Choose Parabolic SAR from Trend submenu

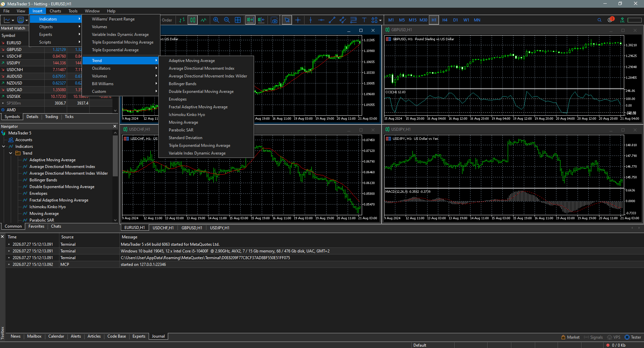(x=206, y=130)
